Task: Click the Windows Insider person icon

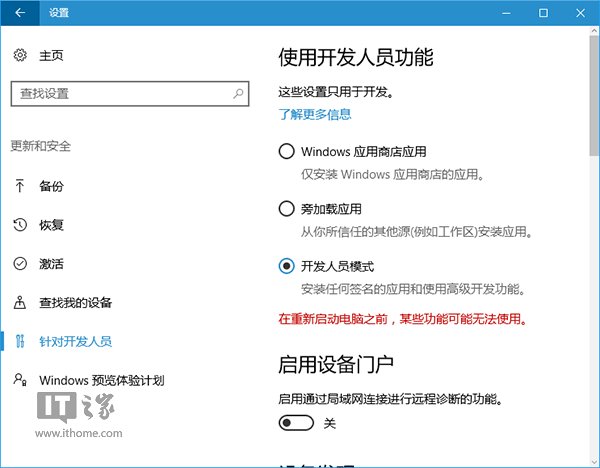Action: (x=20, y=379)
